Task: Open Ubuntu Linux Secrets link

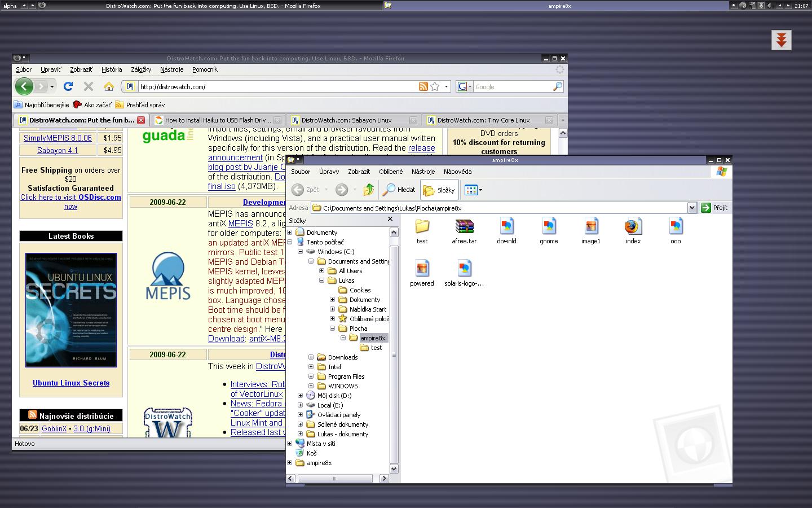Action: [71, 383]
